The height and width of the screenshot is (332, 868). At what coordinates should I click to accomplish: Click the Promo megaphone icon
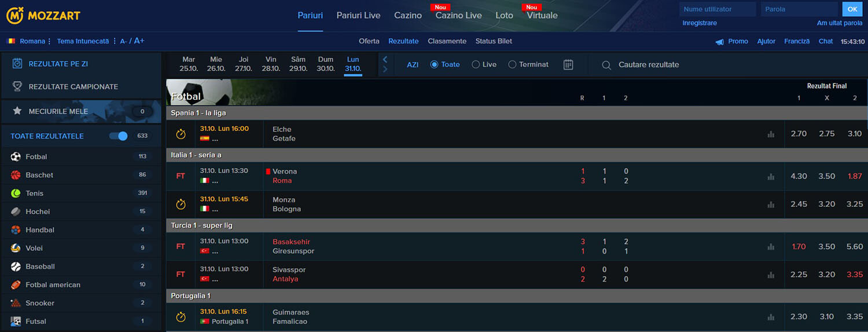pyautogui.click(x=720, y=42)
